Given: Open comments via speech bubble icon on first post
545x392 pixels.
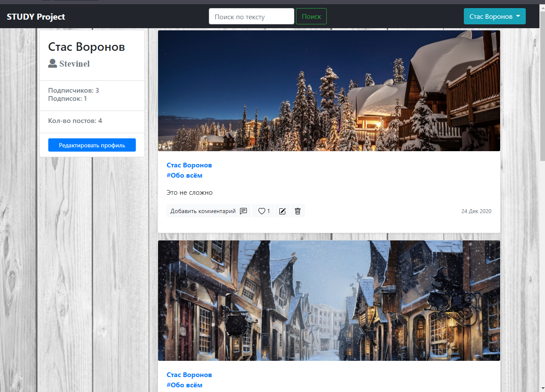Looking at the screenshot, I should pos(243,211).
